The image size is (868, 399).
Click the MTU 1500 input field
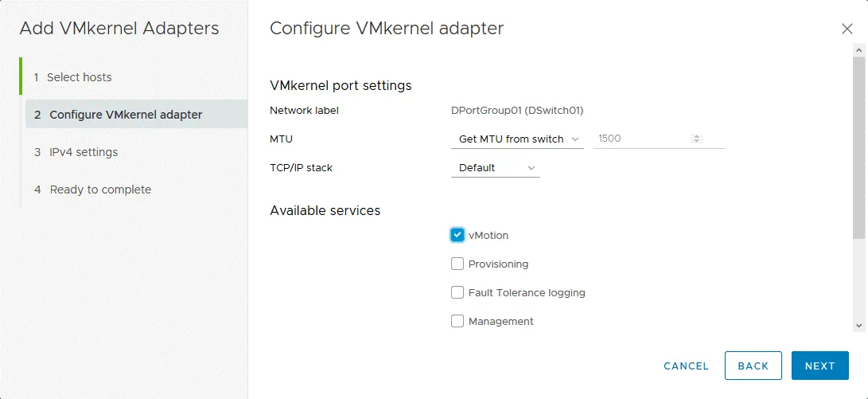[x=640, y=139]
